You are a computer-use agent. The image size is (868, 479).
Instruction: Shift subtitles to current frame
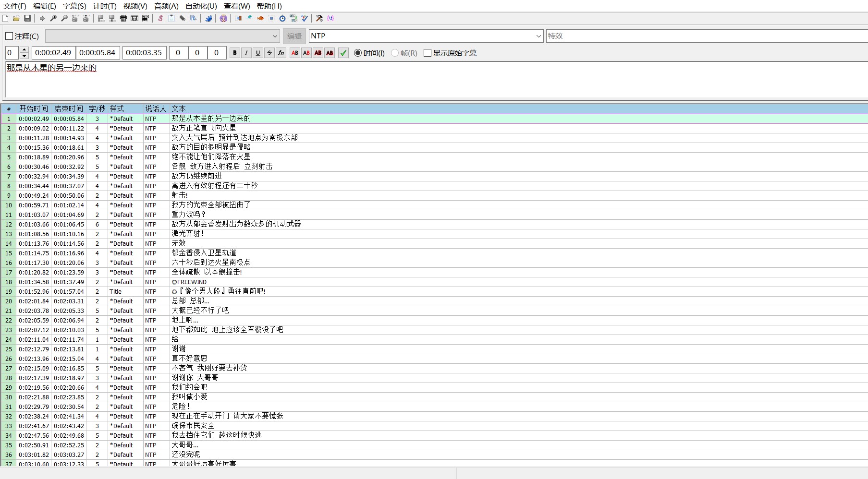(x=146, y=18)
